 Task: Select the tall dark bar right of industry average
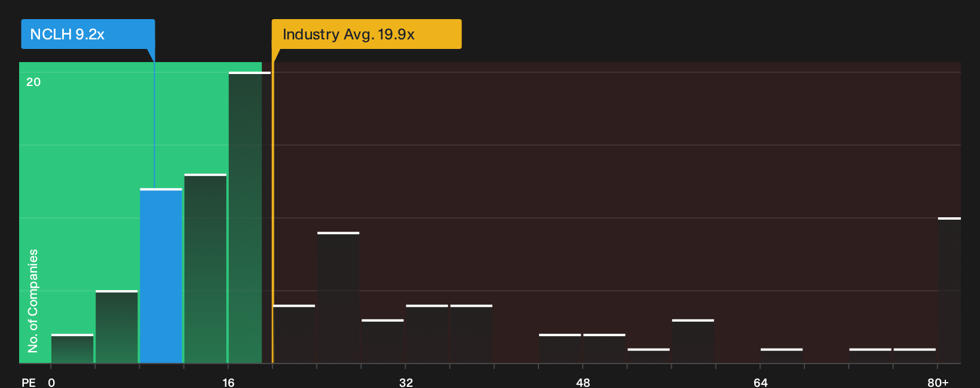pyautogui.click(x=338, y=297)
